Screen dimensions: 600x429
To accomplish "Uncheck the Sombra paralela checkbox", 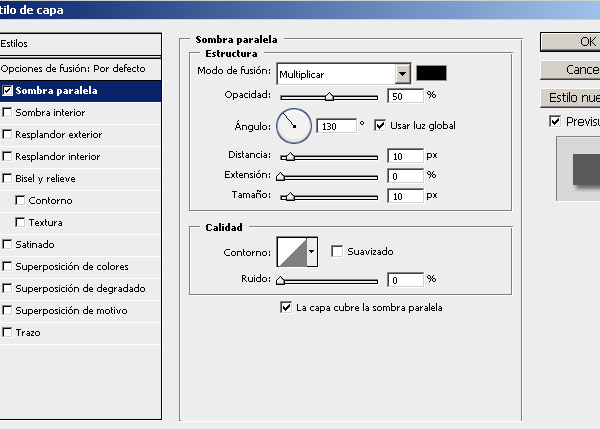I will pos(7,91).
